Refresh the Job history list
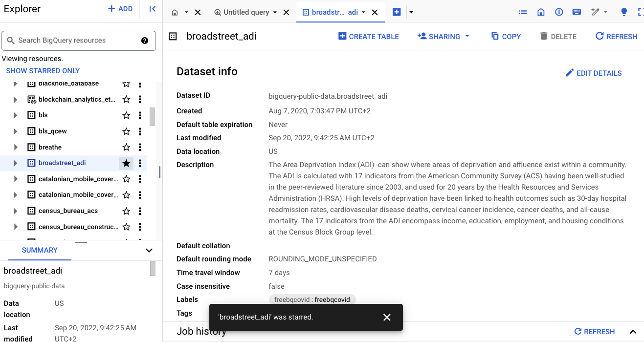644x342 pixels. click(x=594, y=332)
